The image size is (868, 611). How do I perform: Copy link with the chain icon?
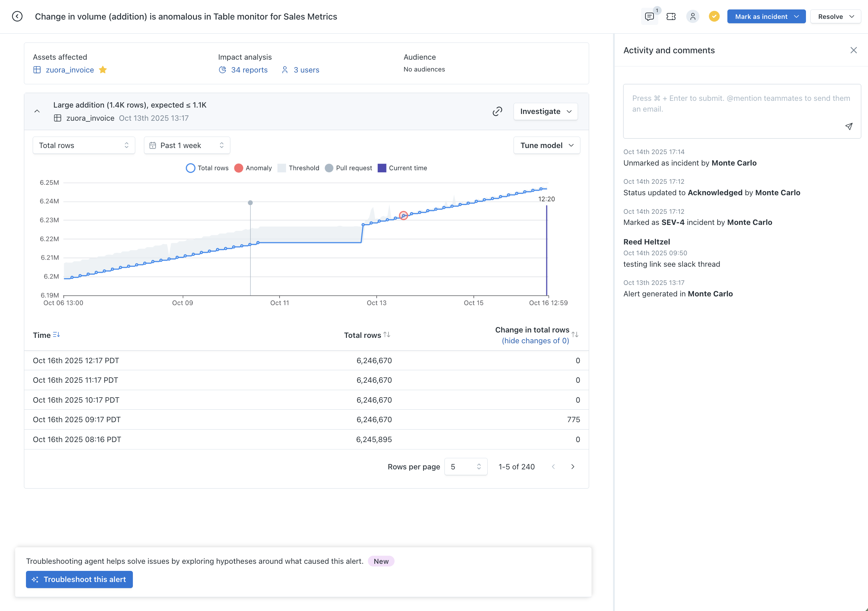coord(497,111)
